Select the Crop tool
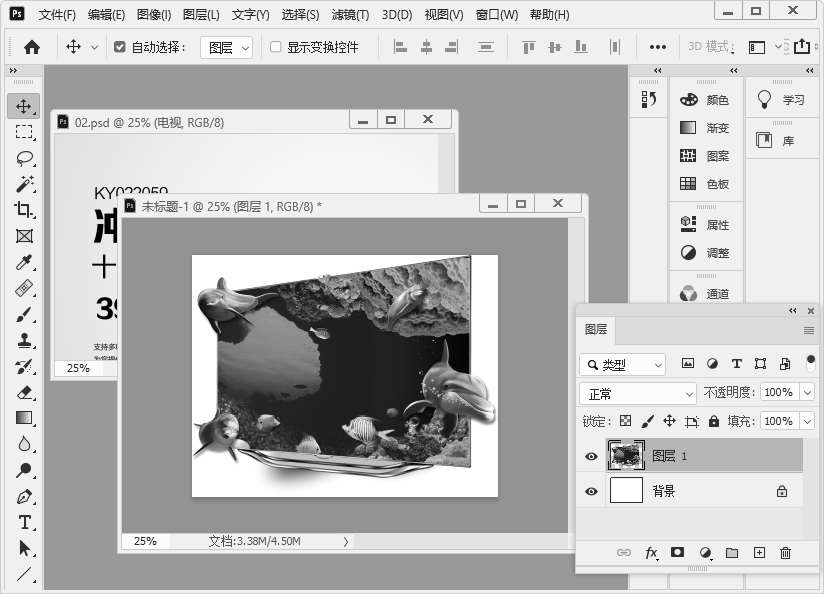 (25, 210)
